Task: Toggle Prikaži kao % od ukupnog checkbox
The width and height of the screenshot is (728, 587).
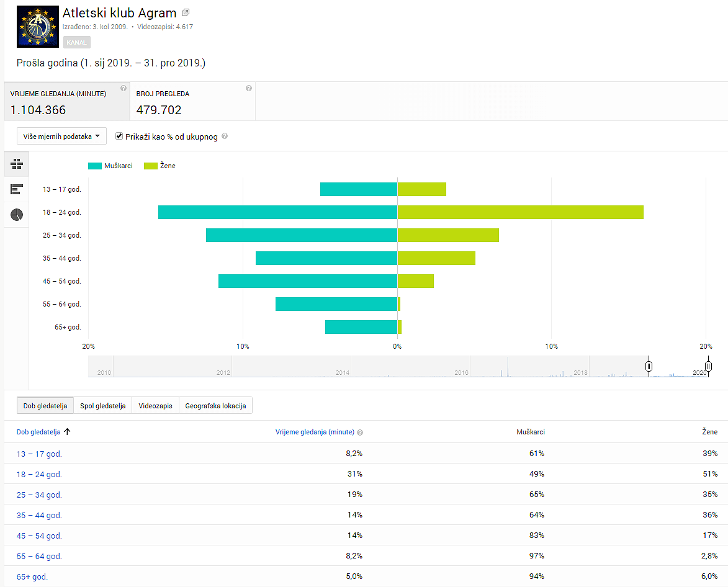Action: click(119, 137)
